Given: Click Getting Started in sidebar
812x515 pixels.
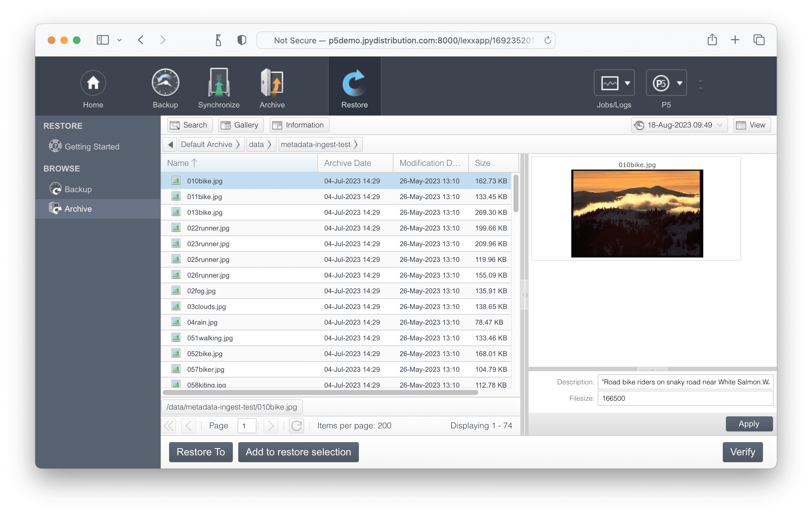Looking at the screenshot, I should (x=92, y=146).
